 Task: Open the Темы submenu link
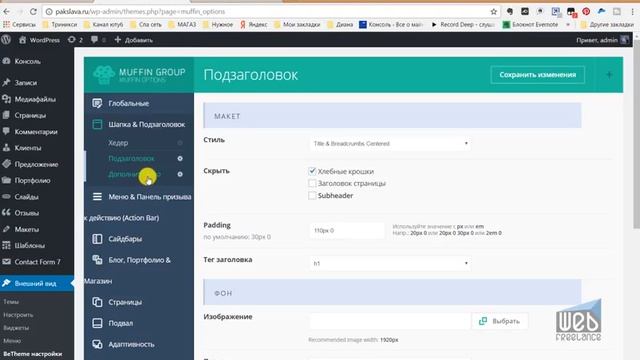click(x=11, y=302)
